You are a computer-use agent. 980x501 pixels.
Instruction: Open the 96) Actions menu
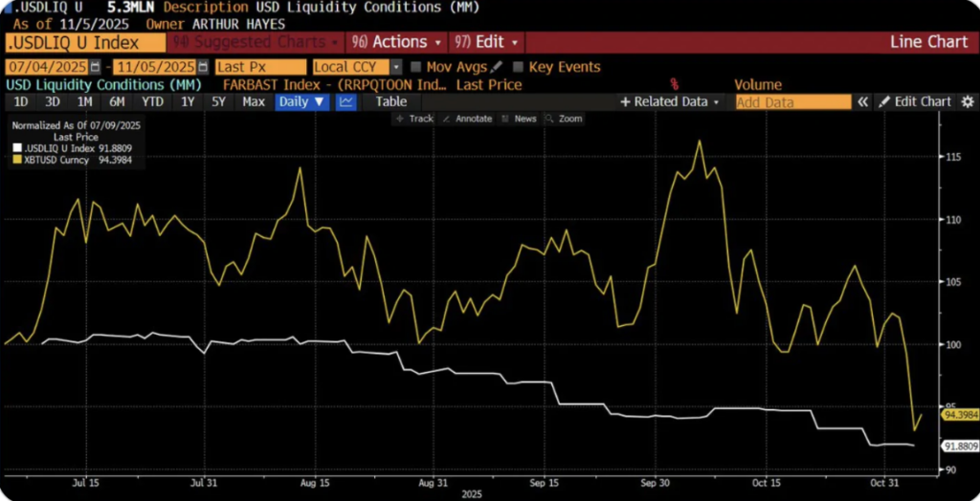pos(397,42)
